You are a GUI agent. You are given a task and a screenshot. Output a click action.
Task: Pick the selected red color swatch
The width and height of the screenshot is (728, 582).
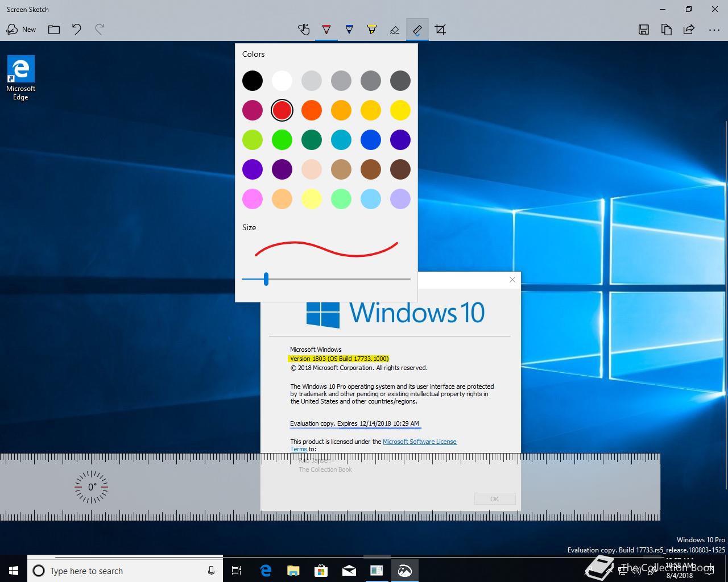click(282, 110)
